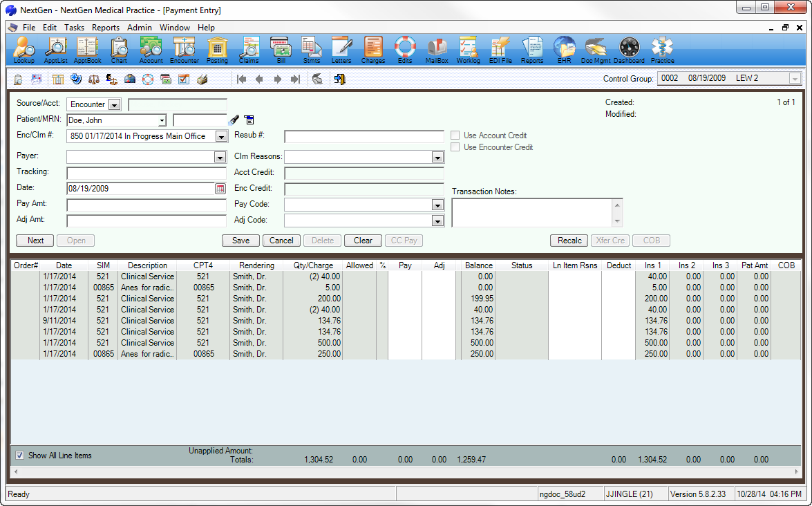Image resolution: width=812 pixels, height=506 pixels.
Task: Click the exit door icon in secondary toolbar
Action: [340, 79]
